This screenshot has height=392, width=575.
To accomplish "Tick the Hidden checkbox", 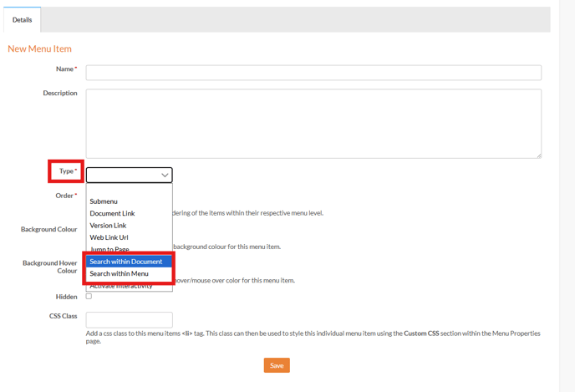I will [x=89, y=296].
